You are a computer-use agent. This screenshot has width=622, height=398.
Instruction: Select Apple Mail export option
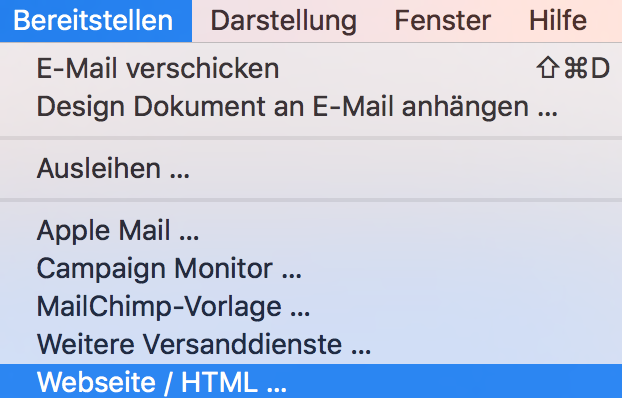click(311, 230)
